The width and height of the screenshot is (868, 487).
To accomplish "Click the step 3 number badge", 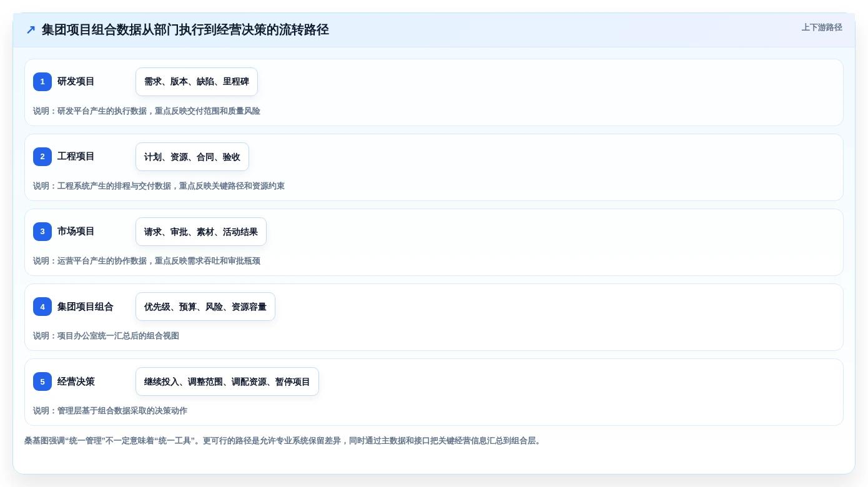I will coord(42,232).
